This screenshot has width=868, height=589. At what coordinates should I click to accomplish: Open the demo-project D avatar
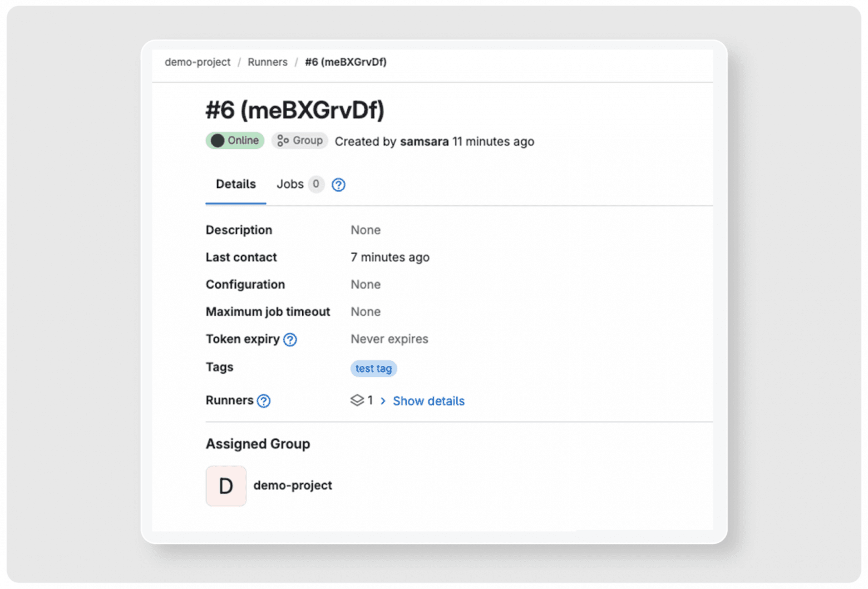tap(226, 486)
